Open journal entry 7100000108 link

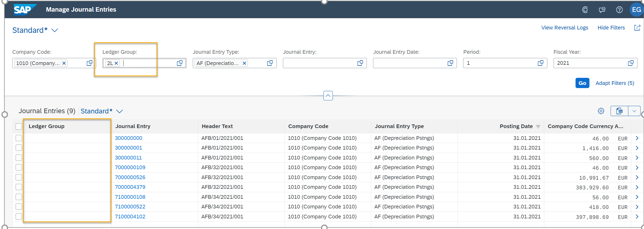[130, 197]
